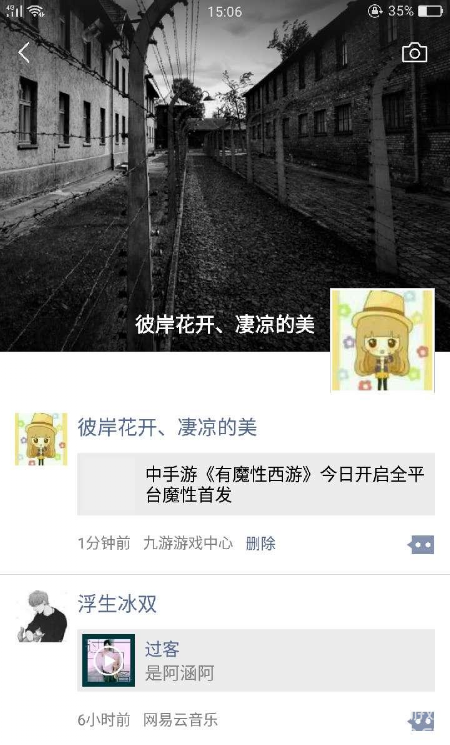The height and width of the screenshot is (745, 450).
Task: Open the 过客 song title link
Action: (x=162, y=649)
